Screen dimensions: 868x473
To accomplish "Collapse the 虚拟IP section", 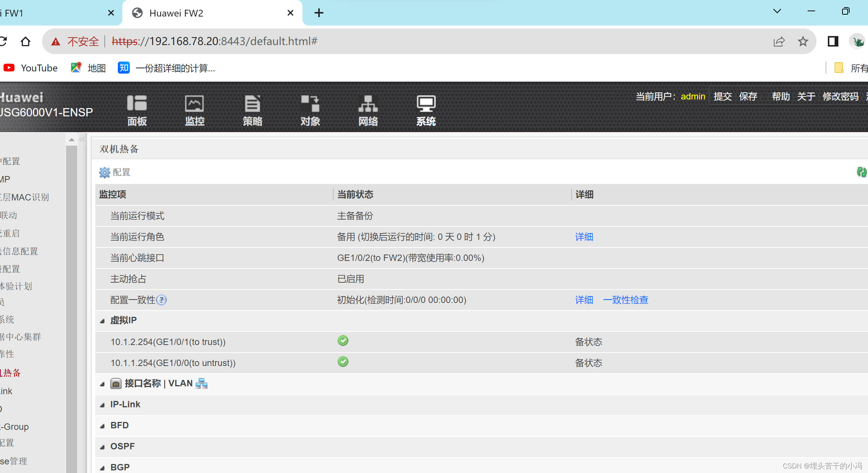I will [x=102, y=321].
